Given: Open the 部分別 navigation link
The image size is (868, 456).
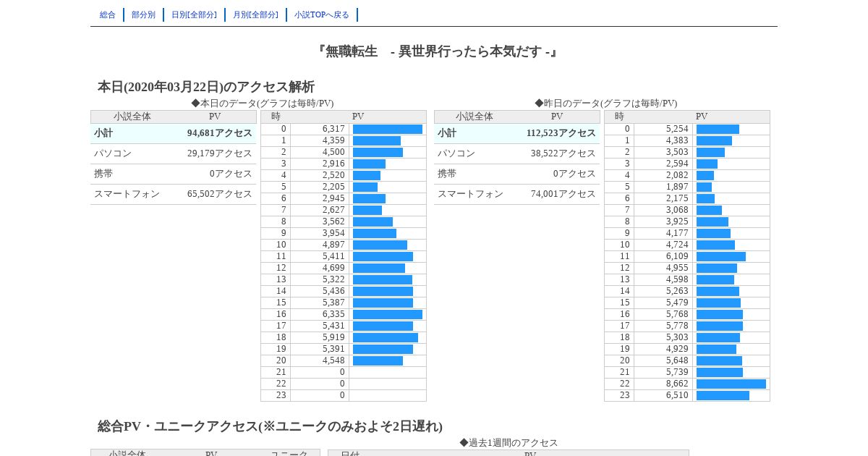Looking at the screenshot, I should [x=143, y=14].
